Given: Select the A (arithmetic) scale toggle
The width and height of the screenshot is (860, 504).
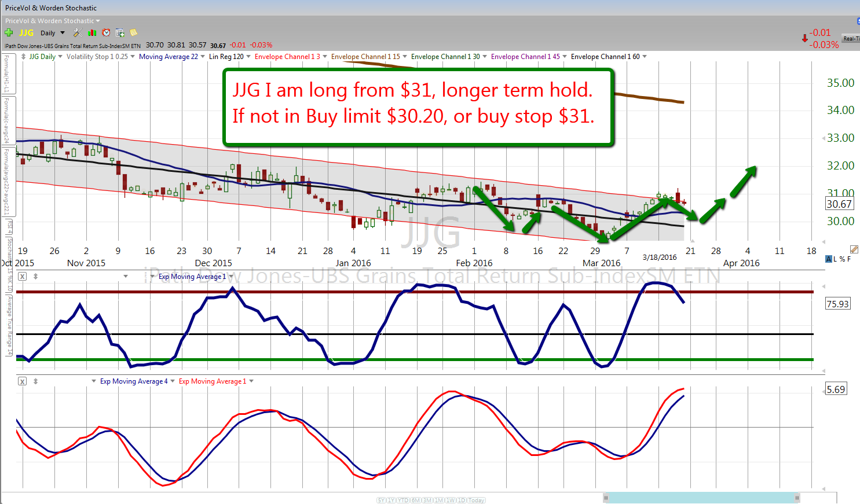Looking at the screenshot, I should point(829,259).
